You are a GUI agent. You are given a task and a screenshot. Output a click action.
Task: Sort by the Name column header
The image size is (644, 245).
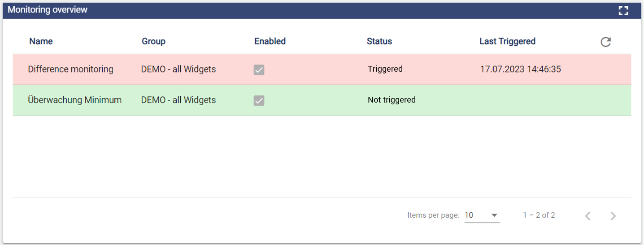41,41
